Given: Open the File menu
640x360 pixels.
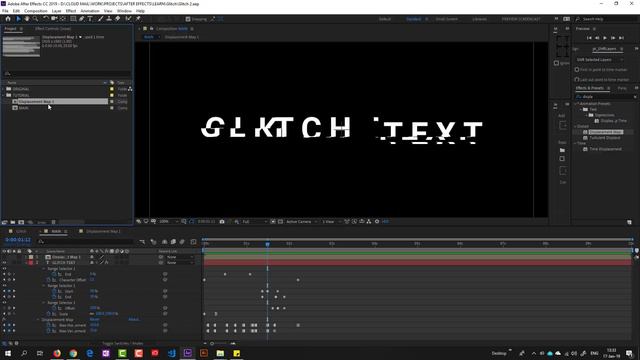Looking at the screenshot, I should 5,11.
